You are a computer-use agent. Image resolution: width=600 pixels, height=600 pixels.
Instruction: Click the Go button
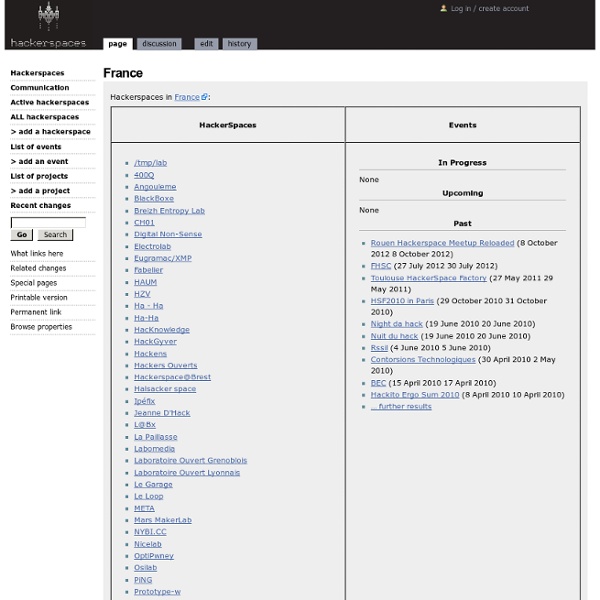coord(22,235)
